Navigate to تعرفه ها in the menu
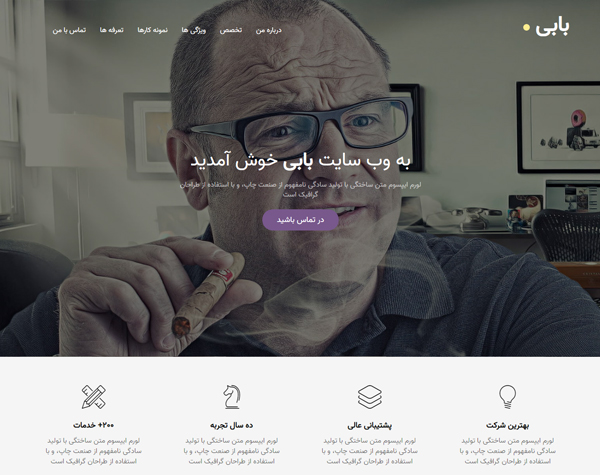 coord(112,30)
